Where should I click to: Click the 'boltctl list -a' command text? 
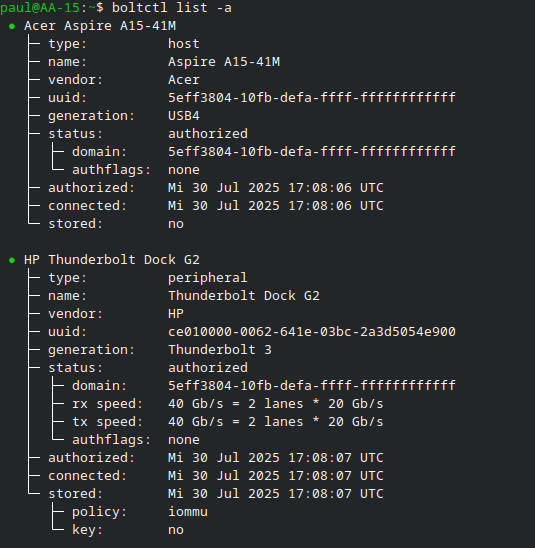[x=172, y=8]
